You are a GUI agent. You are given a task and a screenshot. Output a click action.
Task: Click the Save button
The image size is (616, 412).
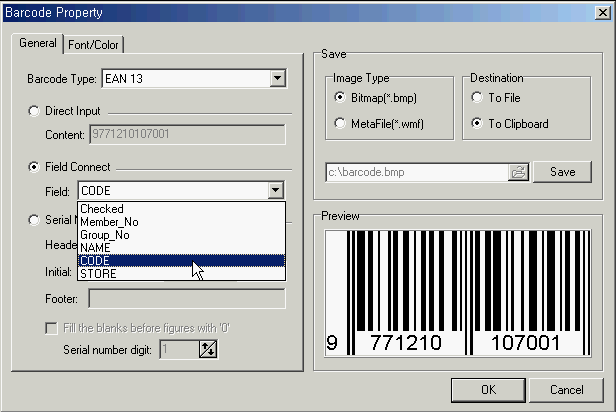point(563,172)
